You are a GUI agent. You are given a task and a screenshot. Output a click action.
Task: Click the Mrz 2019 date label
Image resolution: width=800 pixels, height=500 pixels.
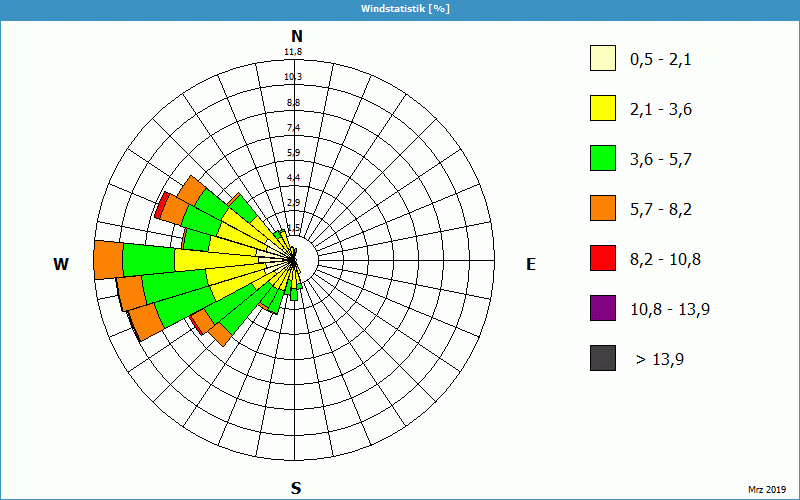(767, 489)
